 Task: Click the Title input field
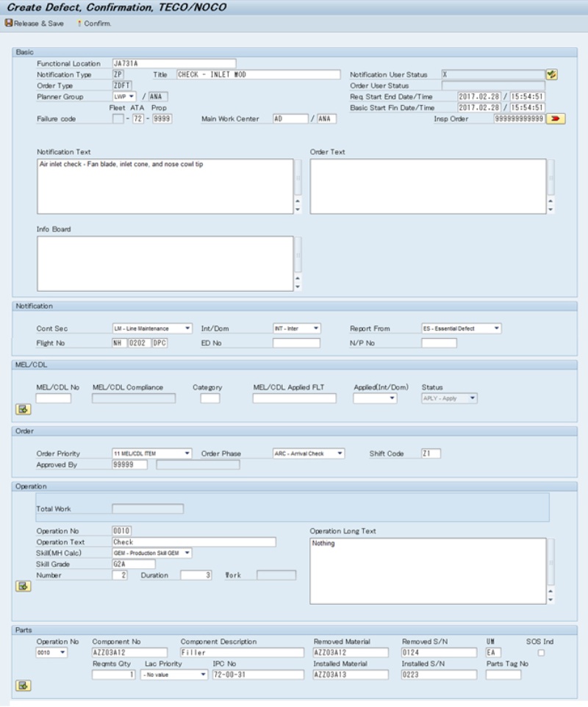coord(257,75)
